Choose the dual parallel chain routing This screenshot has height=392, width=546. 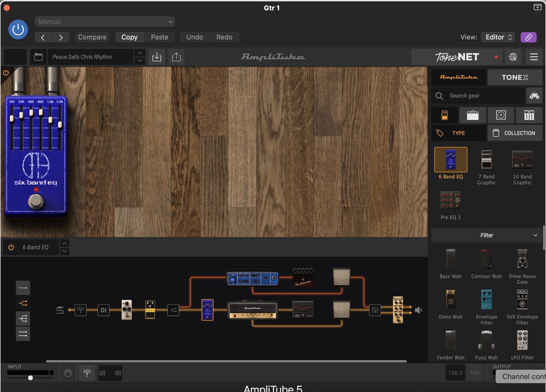pyautogui.click(x=23, y=334)
